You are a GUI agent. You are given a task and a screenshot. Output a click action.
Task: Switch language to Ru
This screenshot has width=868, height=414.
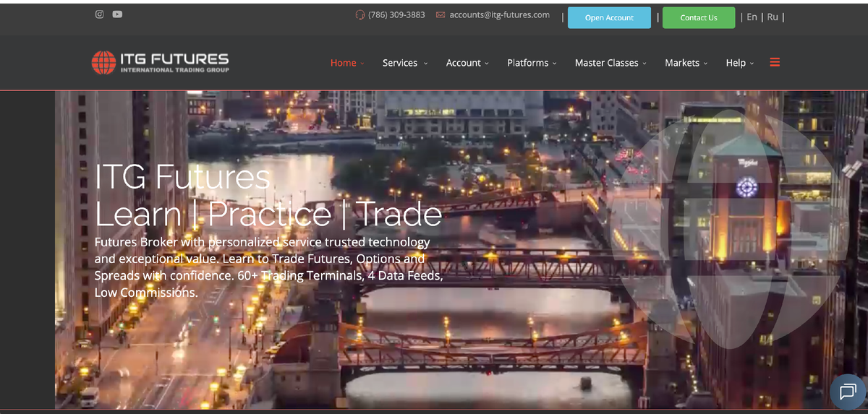pyautogui.click(x=773, y=17)
